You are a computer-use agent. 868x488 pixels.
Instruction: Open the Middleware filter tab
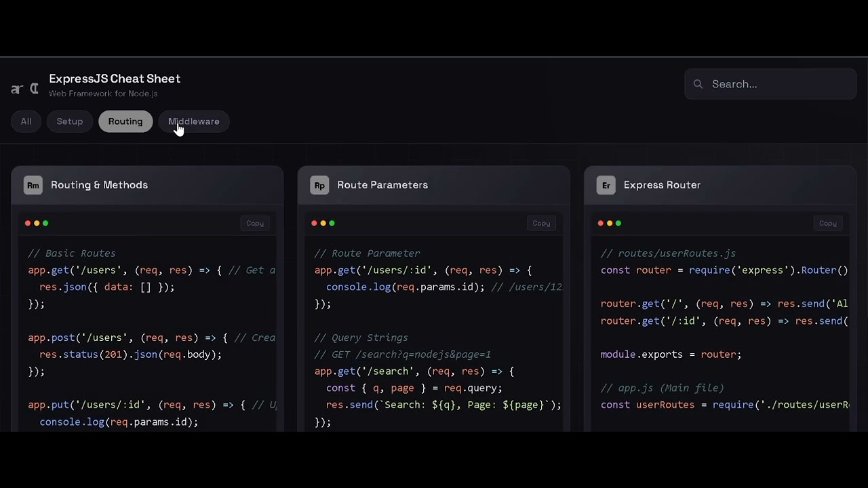(x=194, y=121)
